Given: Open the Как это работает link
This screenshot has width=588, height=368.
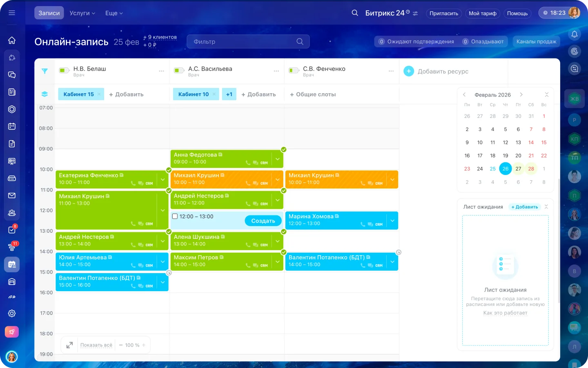Looking at the screenshot, I should pyautogui.click(x=505, y=313).
